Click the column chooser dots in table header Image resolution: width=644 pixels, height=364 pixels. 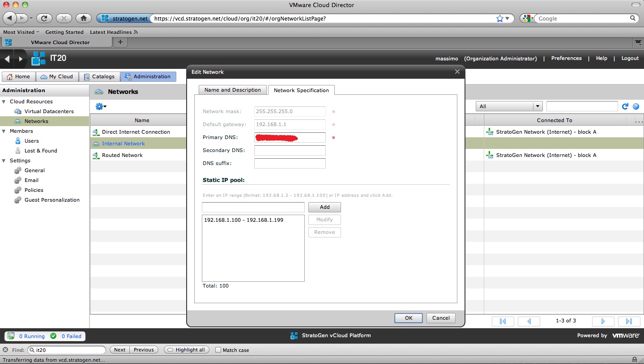(639, 120)
